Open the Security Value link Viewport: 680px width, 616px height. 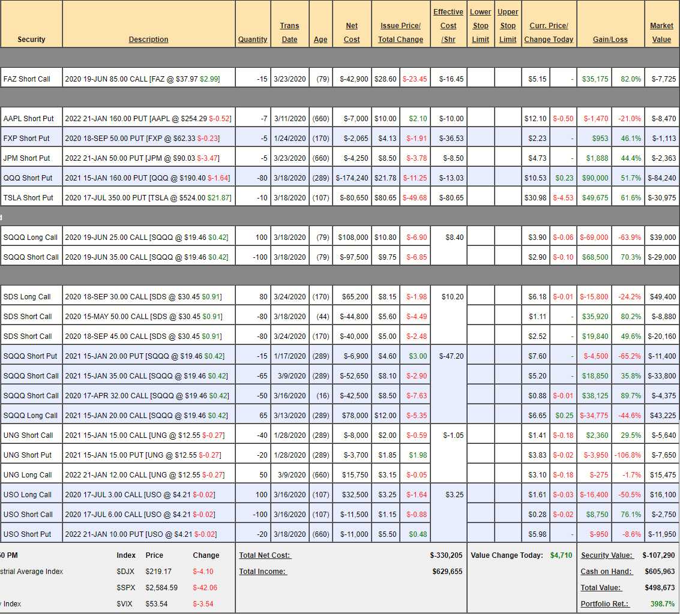pyautogui.click(x=607, y=555)
